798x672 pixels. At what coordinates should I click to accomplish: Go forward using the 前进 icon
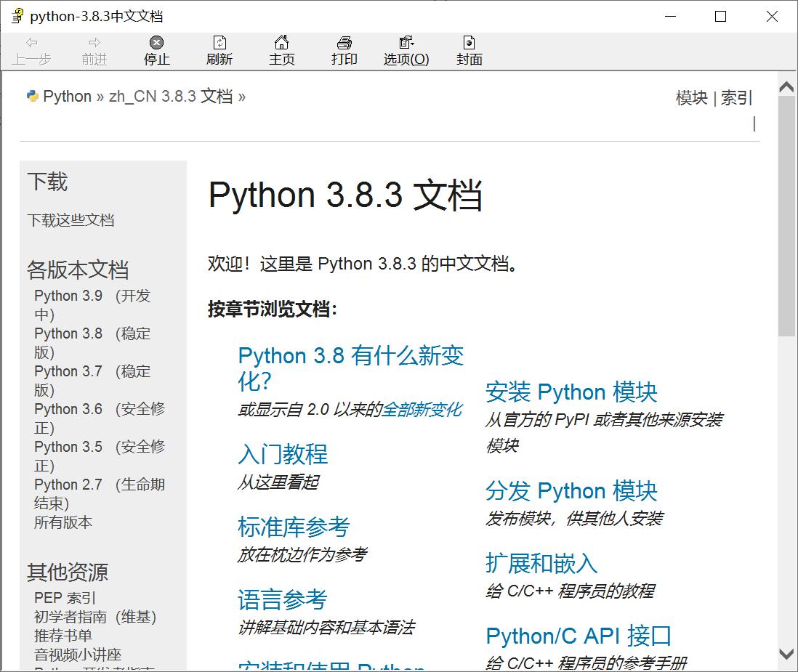tap(93, 51)
